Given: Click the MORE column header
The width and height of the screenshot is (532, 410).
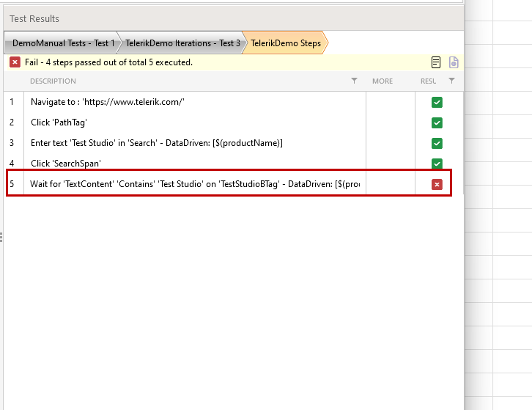Looking at the screenshot, I should [x=383, y=81].
